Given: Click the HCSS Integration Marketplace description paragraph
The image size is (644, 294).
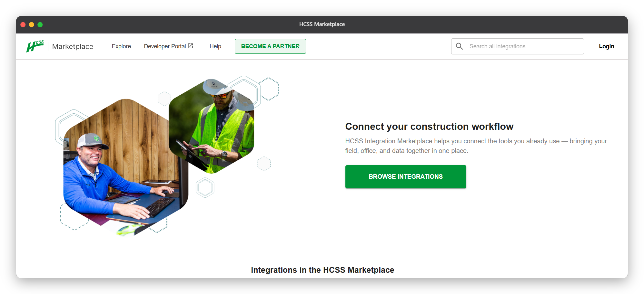Looking at the screenshot, I should [x=476, y=146].
